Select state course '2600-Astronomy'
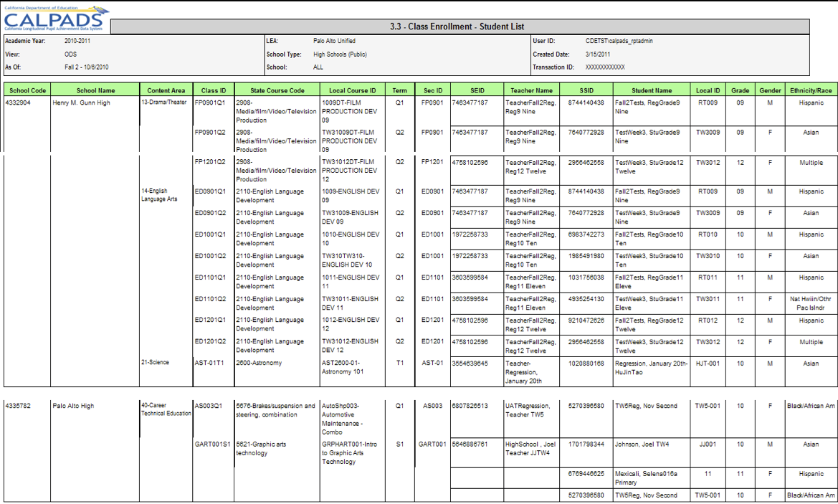 click(260, 363)
